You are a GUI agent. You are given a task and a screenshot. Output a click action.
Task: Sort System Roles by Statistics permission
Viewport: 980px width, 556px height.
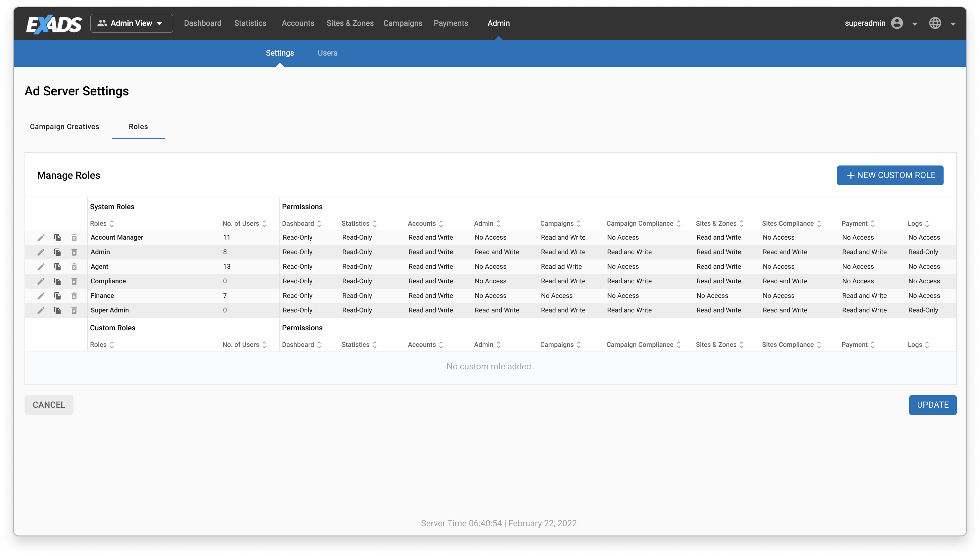pos(375,223)
